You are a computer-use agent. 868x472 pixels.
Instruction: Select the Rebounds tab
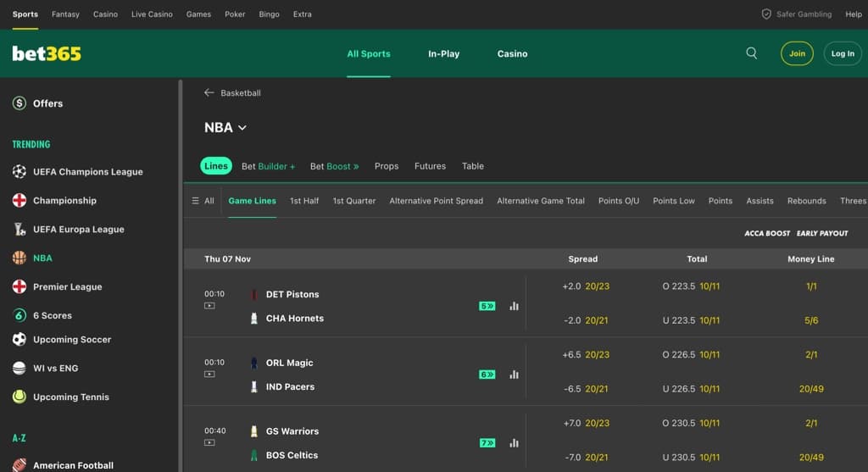click(807, 201)
